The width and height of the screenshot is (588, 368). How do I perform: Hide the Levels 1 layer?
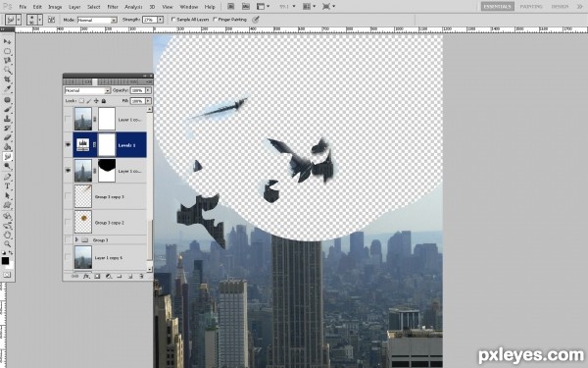pos(68,144)
